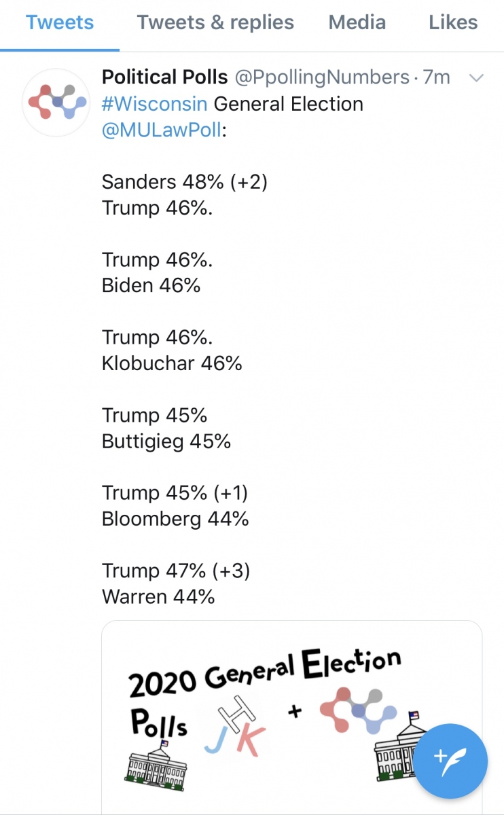The height and width of the screenshot is (815, 504).
Task: Open the Political Polls profile avatar
Action: tap(56, 103)
